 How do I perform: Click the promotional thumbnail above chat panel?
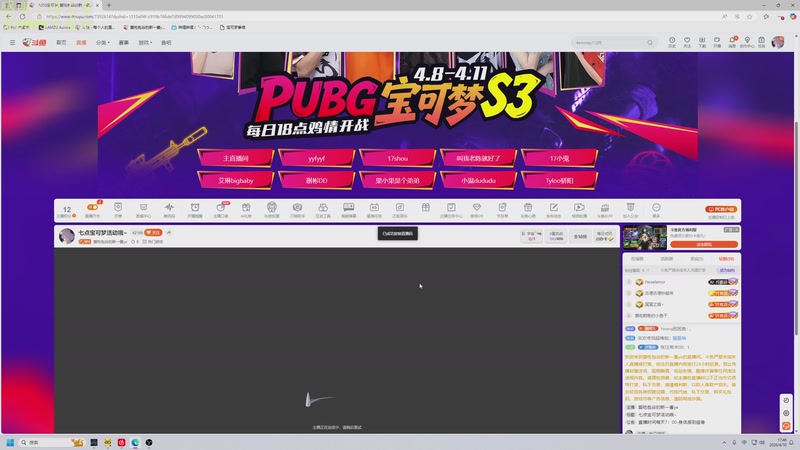coord(644,237)
